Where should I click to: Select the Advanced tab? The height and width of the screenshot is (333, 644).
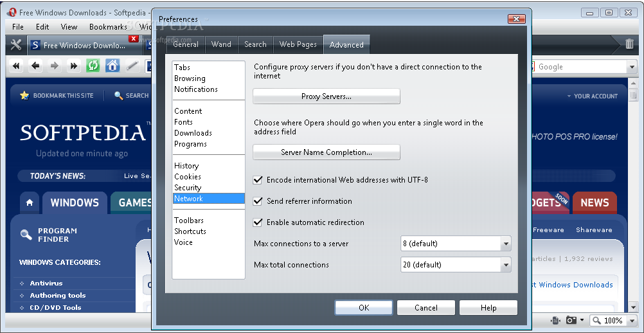coord(346,44)
